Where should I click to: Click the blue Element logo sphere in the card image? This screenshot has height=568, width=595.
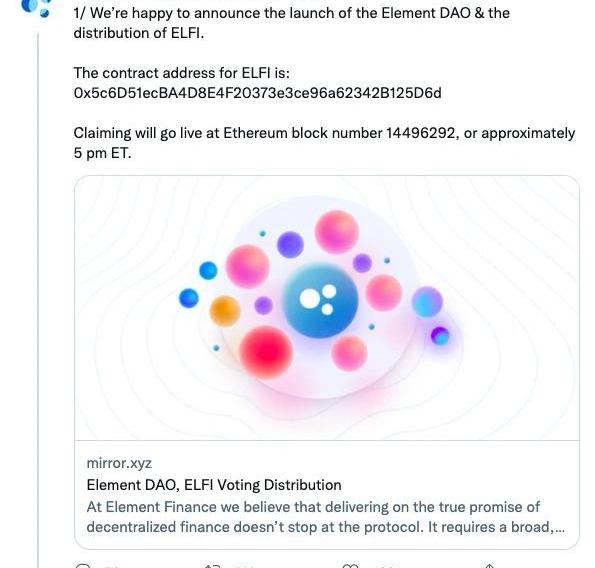321,300
